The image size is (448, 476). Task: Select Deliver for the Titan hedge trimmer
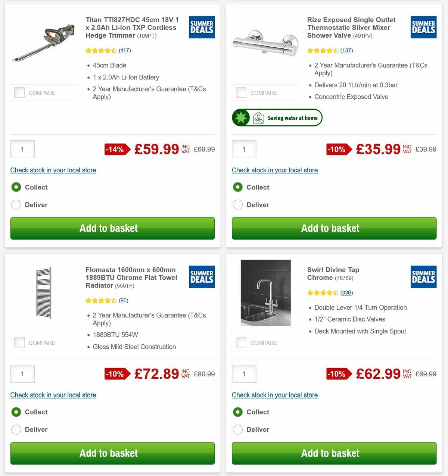16,205
